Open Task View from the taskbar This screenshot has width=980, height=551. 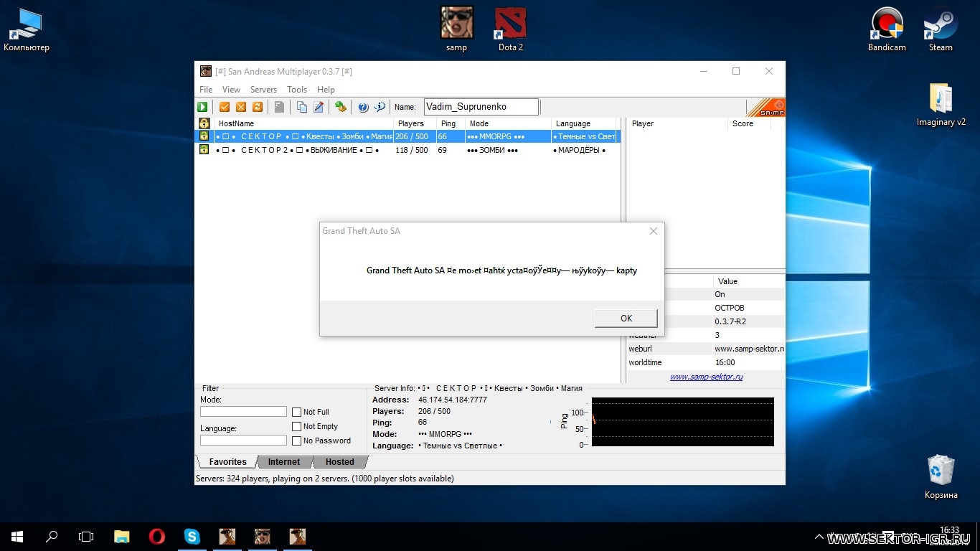[86, 536]
